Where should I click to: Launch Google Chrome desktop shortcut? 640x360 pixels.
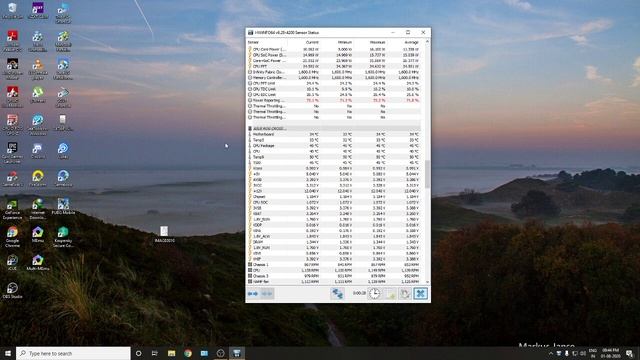point(12,237)
